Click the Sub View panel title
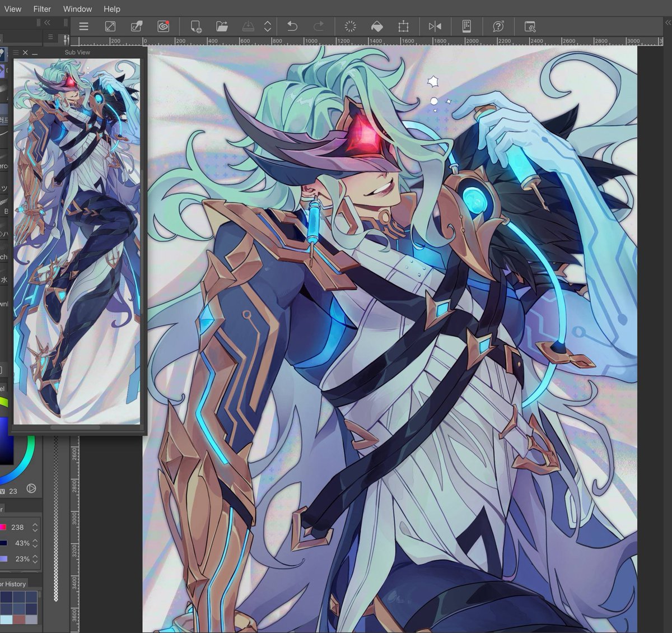 pos(77,52)
